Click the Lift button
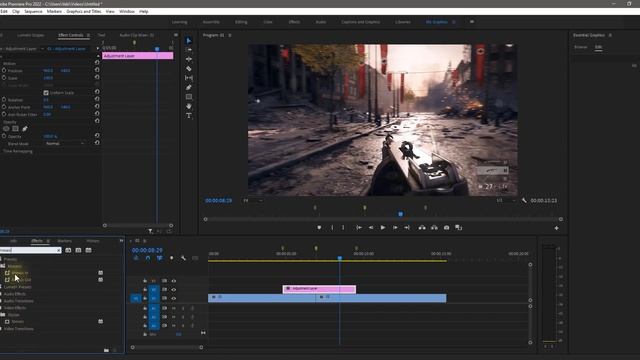The height and width of the screenshot is (360, 640). [422, 228]
